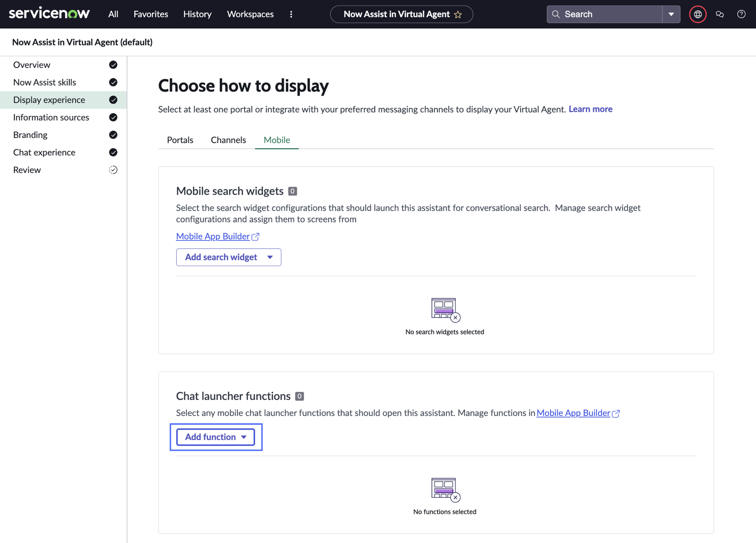The image size is (756, 543).
Task: Click the No functions selected text
Action: (x=445, y=512)
